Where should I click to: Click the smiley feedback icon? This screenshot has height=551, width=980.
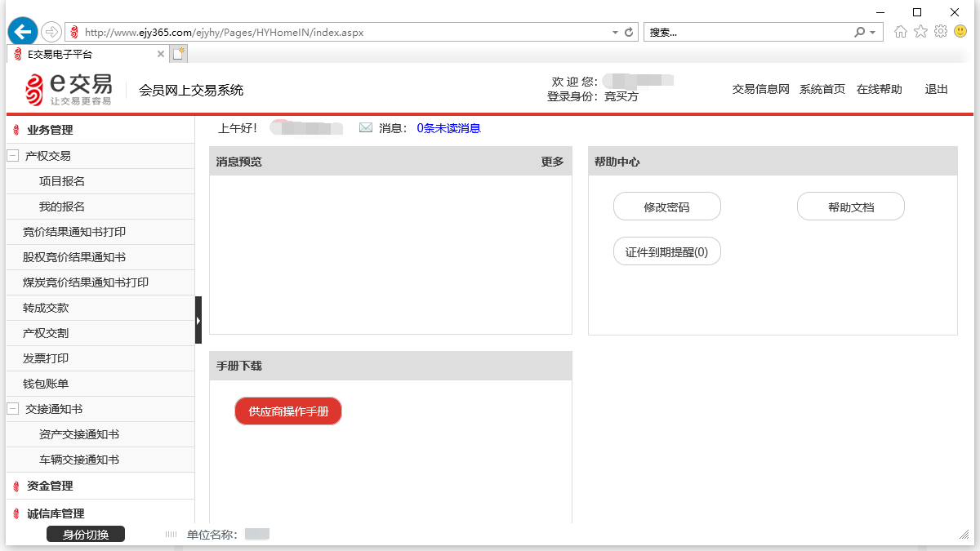coord(960,31)
